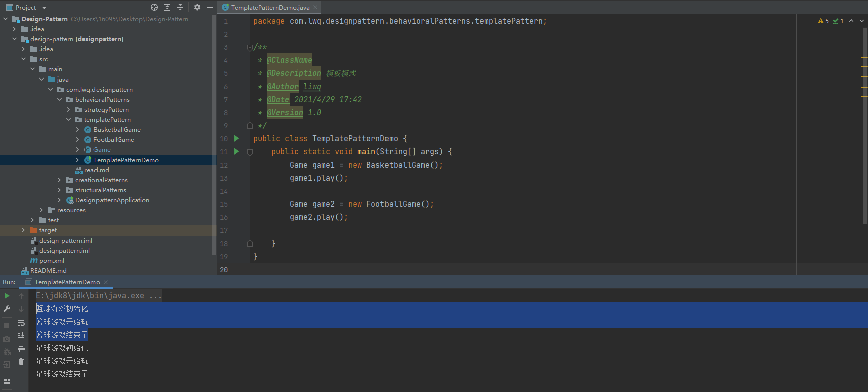
Task: Expand the test folder
Action: 33,220
